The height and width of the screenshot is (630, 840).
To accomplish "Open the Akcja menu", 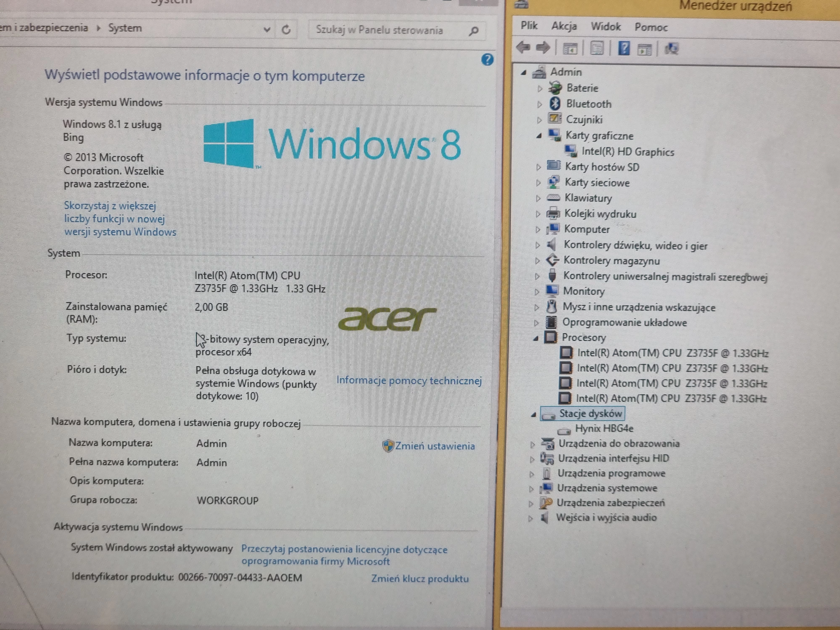I will (x=564, y=26).
